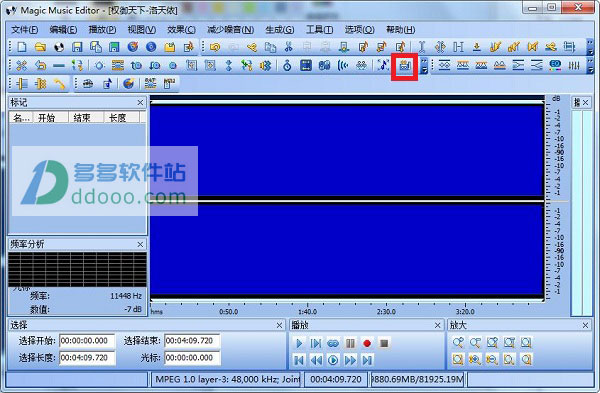
Task: Expand the effects toolbar overflow arrow
Action: [x=424, y=66]
